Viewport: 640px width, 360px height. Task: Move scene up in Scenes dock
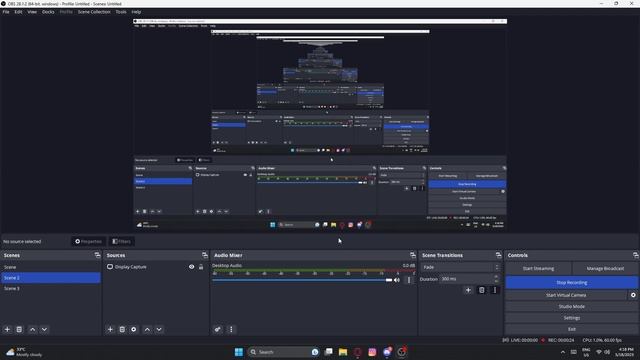point(33,329)
